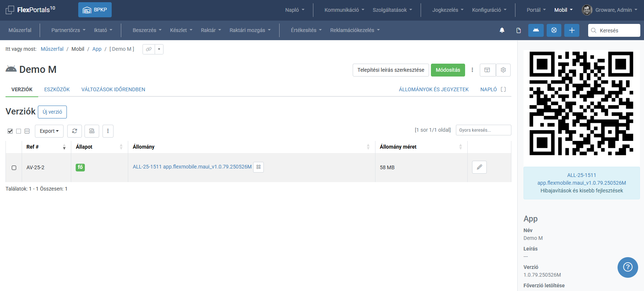This screenshot has width=644, height=291.
Task: Toggle the layout panel icon
Action: point(488,70)
